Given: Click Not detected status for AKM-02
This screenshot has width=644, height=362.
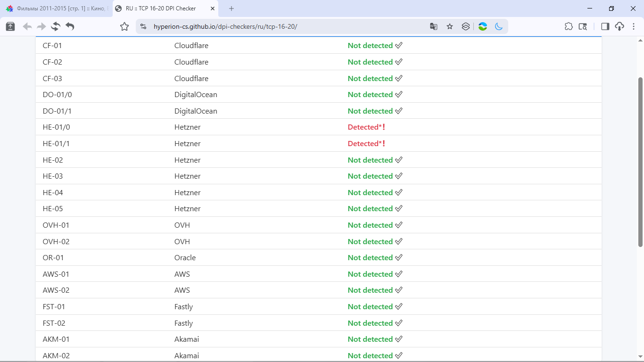Looking at the screenshot, I should (375, 356).
